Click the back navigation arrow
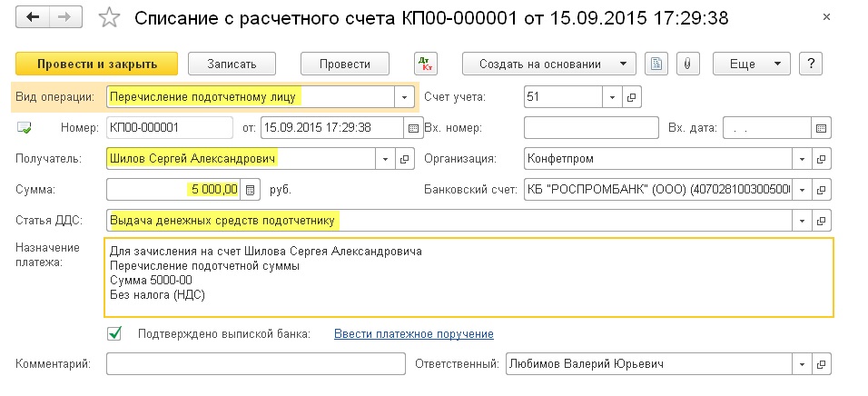This screenshot has height=396, width=868. 33,18
